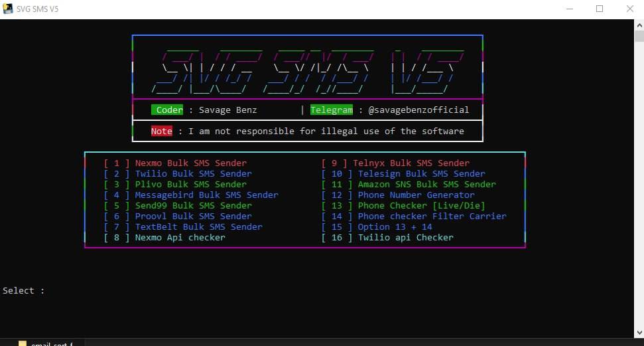The image size is (644, 346).
Task: Click the folder icon in the taskbar
Action: (x=23, y=343)
